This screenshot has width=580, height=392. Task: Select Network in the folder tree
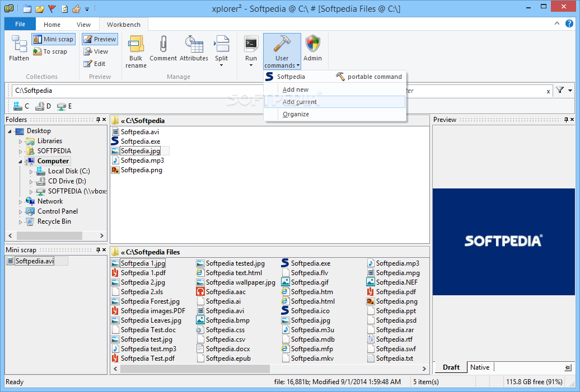[50, 201]
